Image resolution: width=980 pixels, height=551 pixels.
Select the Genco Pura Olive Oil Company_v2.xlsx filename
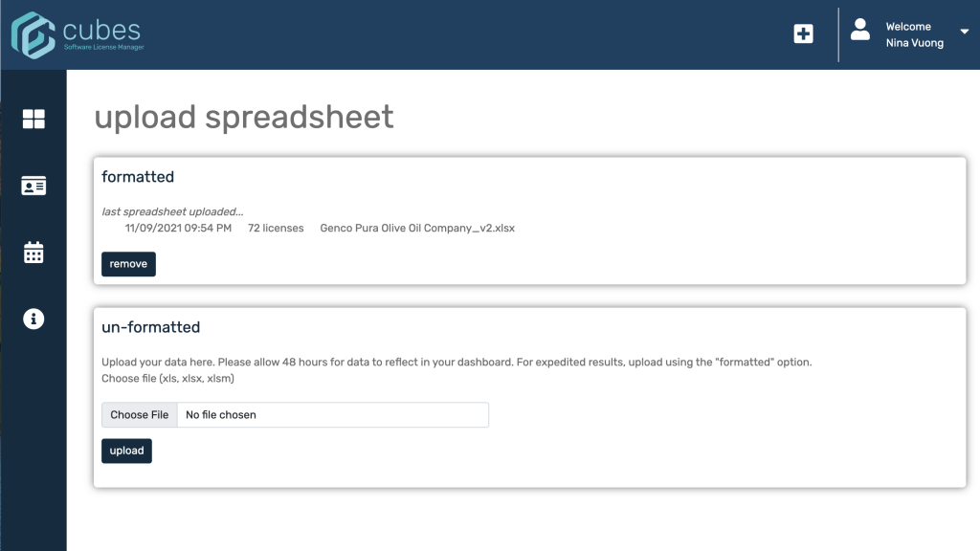point(417,228)
